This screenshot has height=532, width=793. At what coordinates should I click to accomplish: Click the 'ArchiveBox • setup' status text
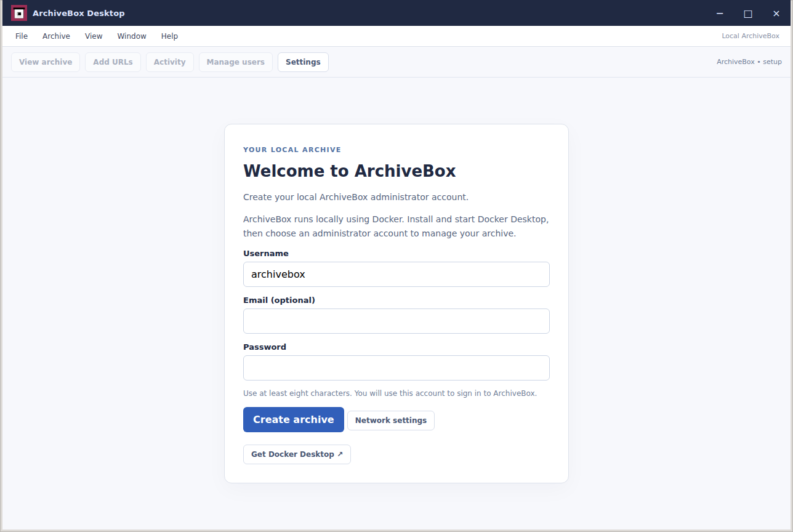(x=749, y=62)
